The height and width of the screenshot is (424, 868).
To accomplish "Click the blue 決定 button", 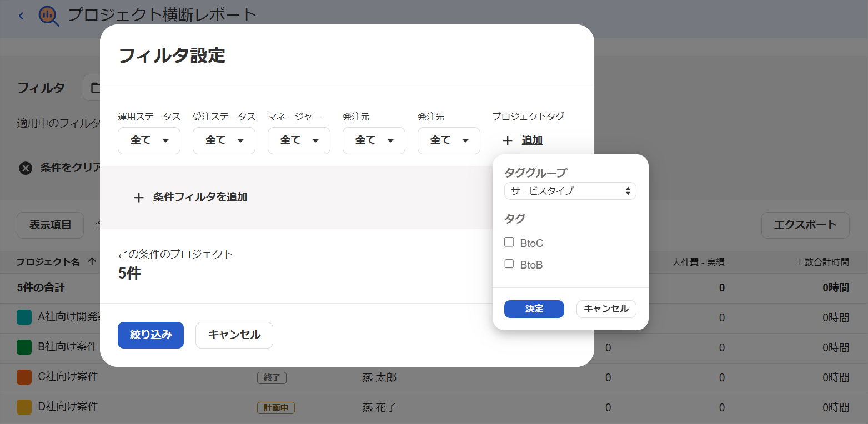I will click(534, 309).
